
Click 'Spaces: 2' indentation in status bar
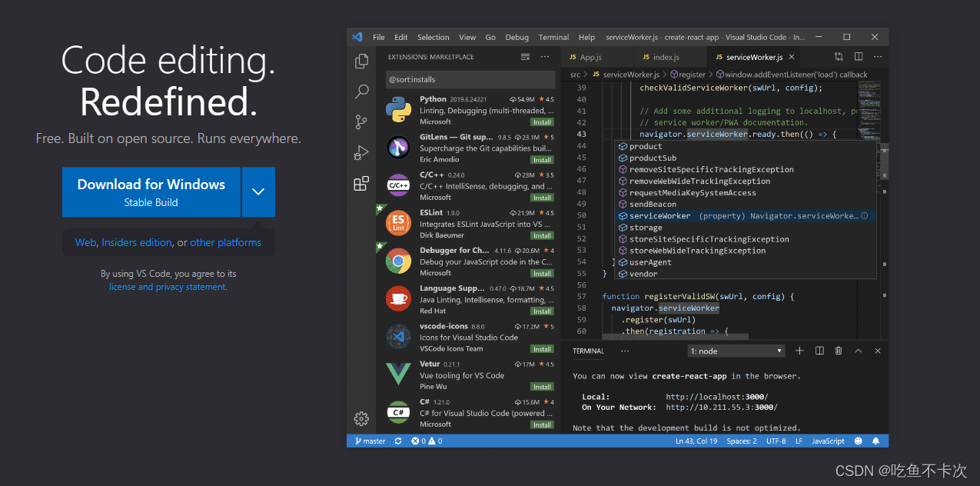[742, 441]
